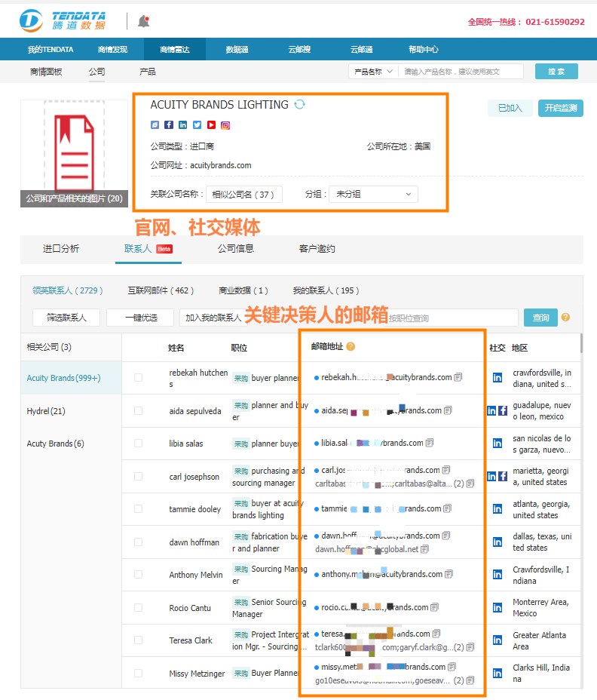Switch to the 客户邀约 tab
The width and height of the screenshot is (597, 700).
[317, 249]
